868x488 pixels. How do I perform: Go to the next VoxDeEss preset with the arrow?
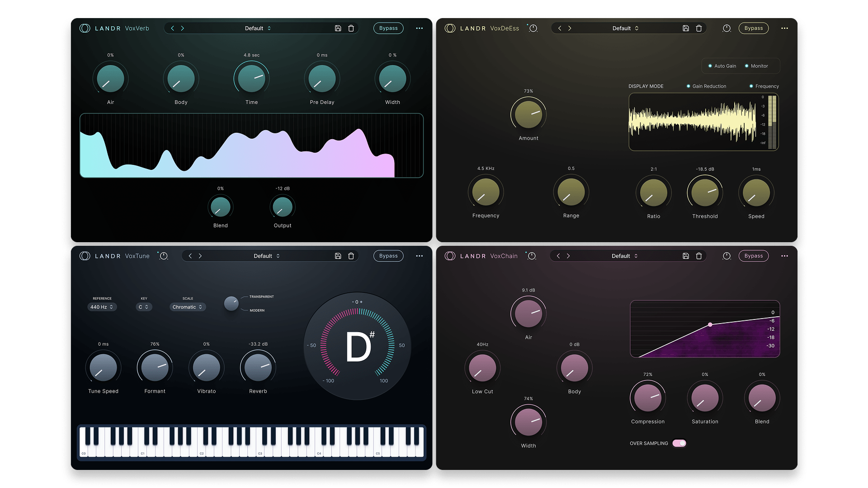(570, 28)
